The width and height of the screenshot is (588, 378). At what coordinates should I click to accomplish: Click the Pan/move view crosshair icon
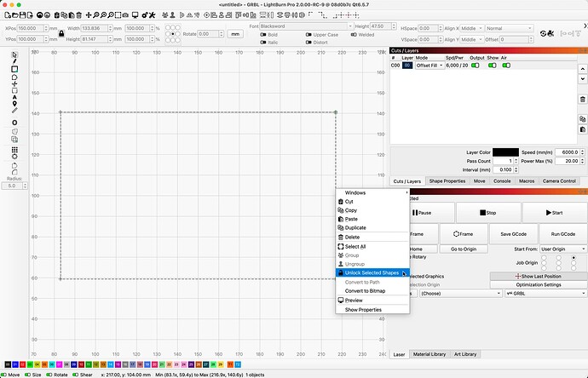tap(89, 15)
